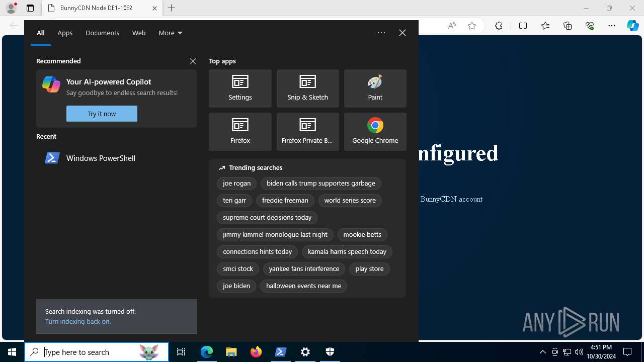Image resolution: width=644 pixels, height=362 pixels.
Task: Launch Firefox tile in Top apps
Action: (240, 132)
